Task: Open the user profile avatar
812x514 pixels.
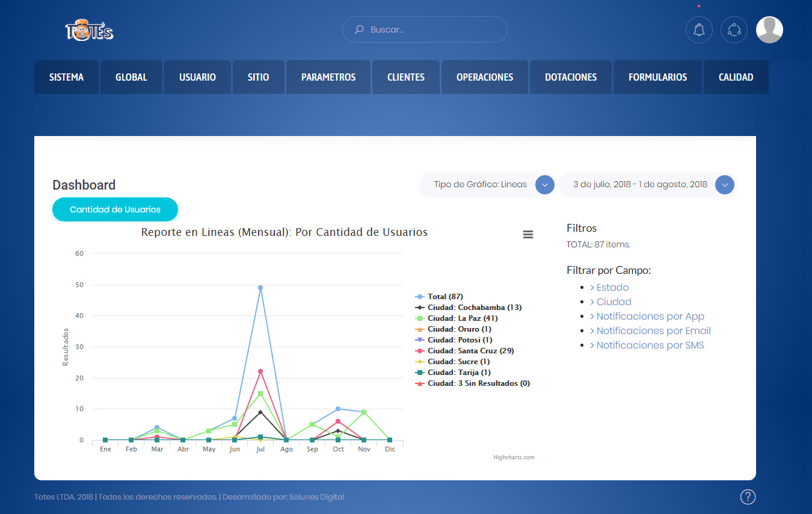Action: point(769,29)
